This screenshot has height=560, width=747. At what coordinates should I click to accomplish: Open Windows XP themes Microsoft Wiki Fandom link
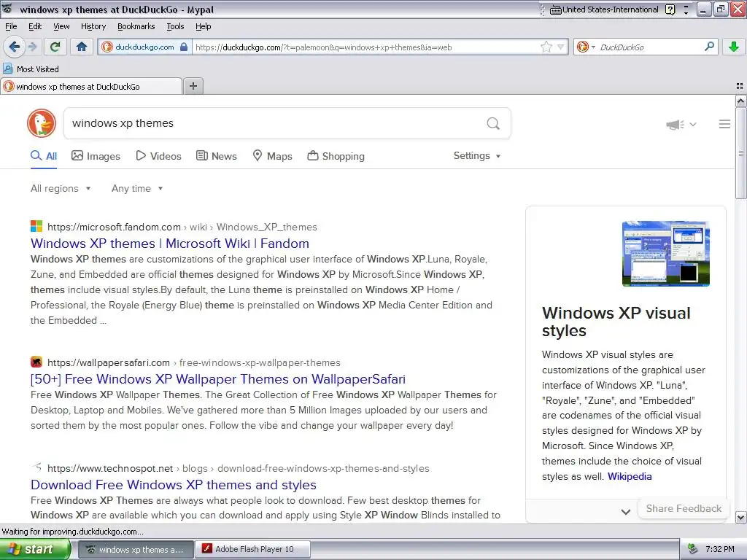(x=169, y=244)
